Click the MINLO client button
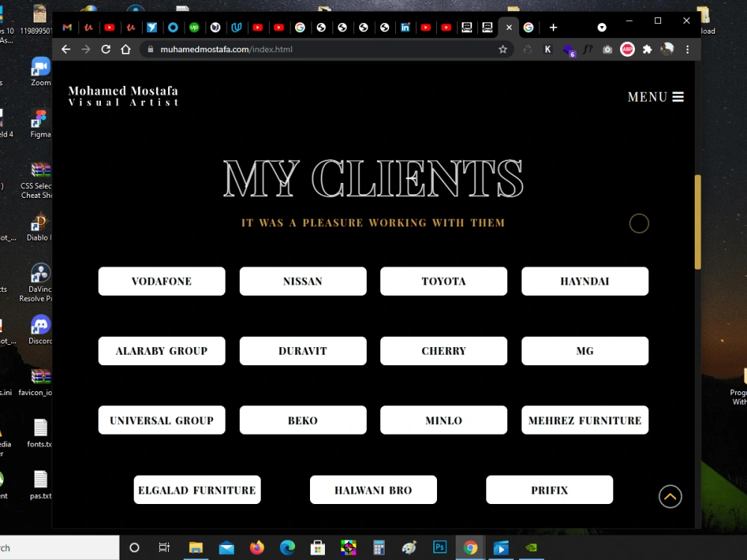747x560 pixels. click(x=444, y=420)
